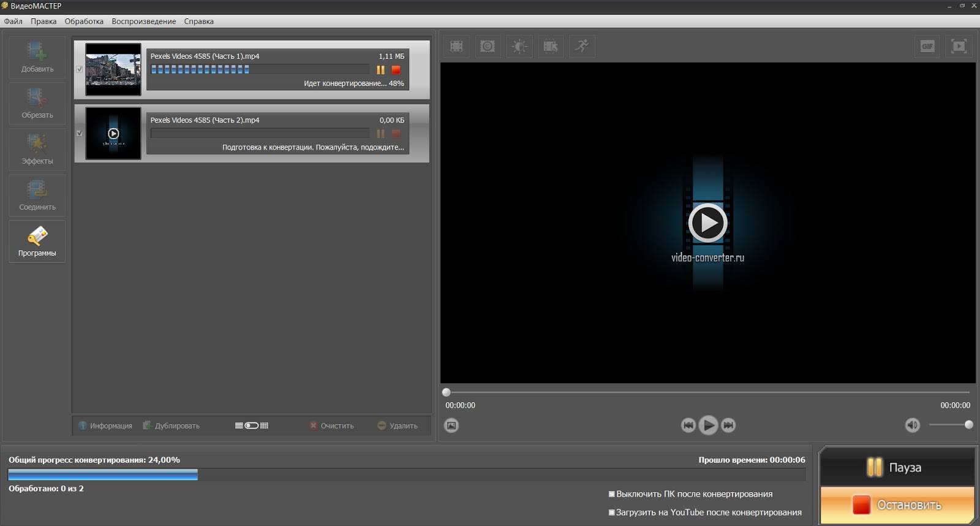
Task: Take snapshot with the screenshot icon
Action: [x=451, y=425]
